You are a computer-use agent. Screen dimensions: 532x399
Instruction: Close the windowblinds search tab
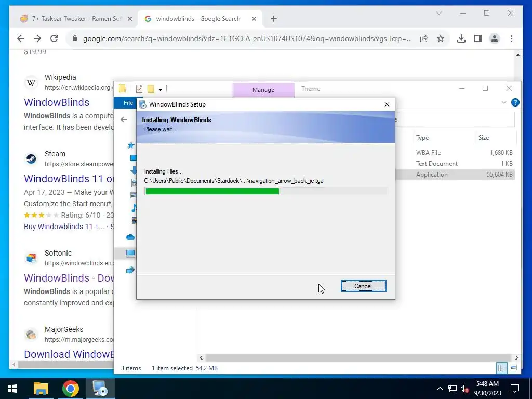pyautogui.click(x=254, y=19)
